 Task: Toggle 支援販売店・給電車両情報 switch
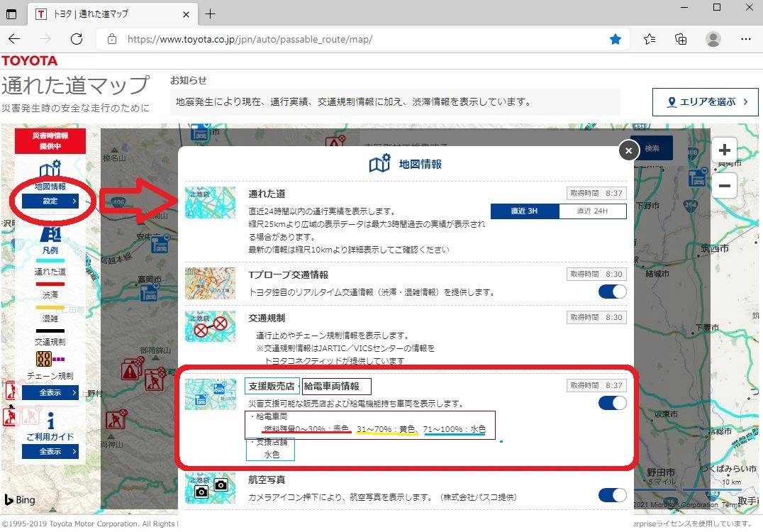612,403
